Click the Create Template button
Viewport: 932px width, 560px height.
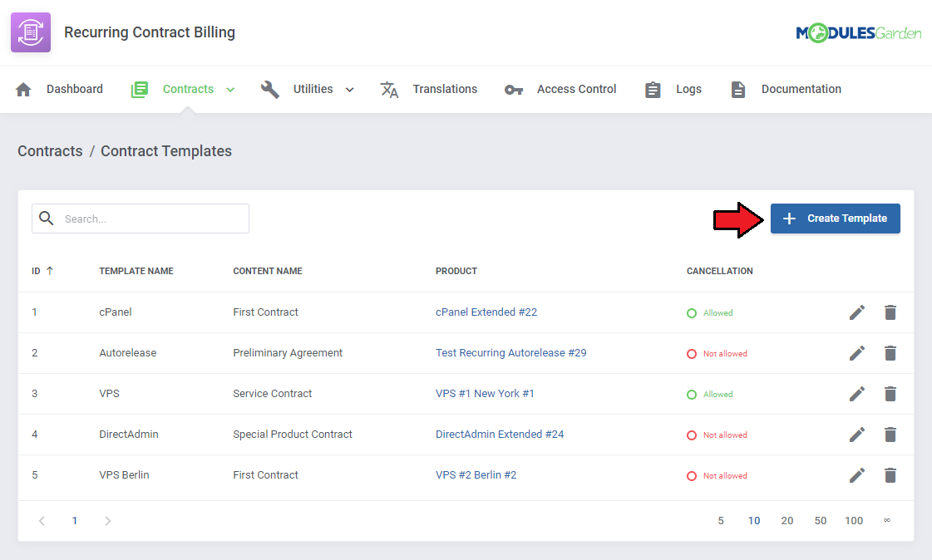835,219
